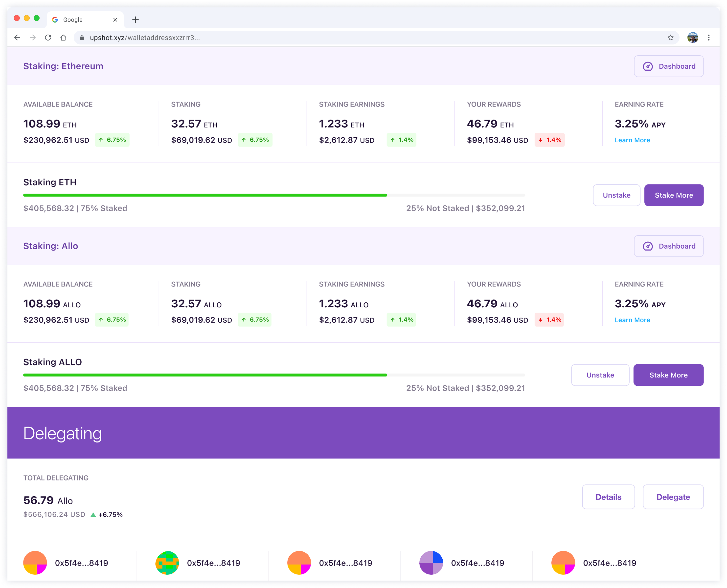The width and height of the screenshot is (727, 588).
Task: Click the browser back arrow
Action: coord(17,38)
